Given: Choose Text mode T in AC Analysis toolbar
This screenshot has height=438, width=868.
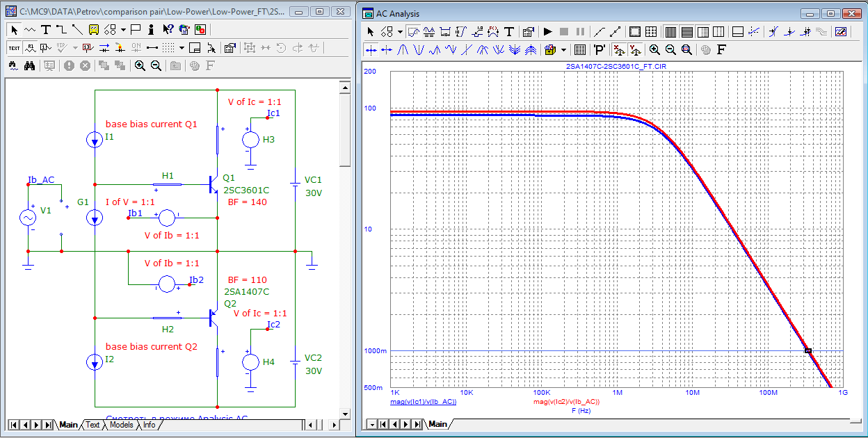Looking at the screenshot, I should pos(509,31).
